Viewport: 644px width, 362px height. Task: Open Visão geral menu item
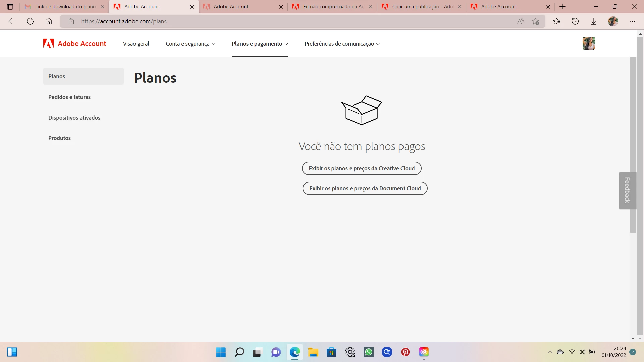click(x=136, y=44)
